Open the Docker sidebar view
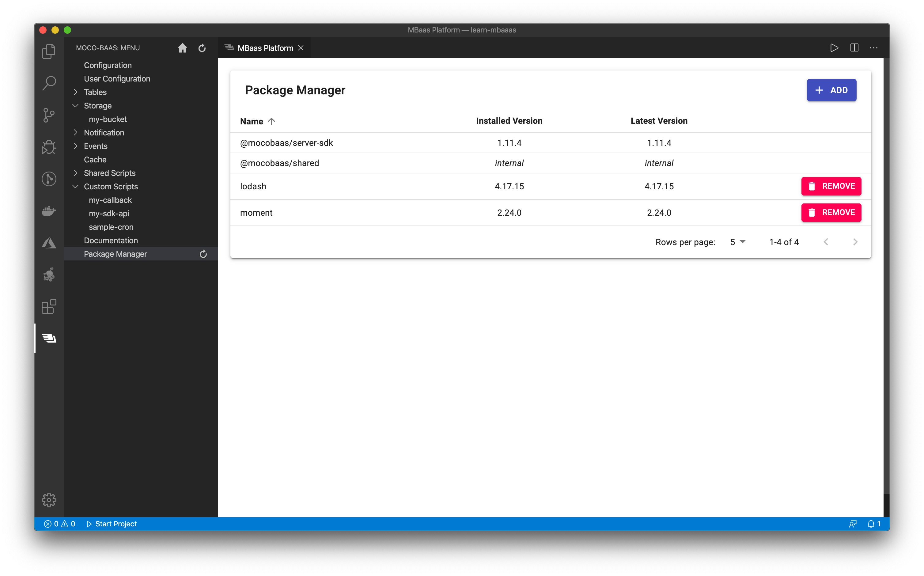The height and width of the screenshot is (576, 924). (x=49, y=211)
